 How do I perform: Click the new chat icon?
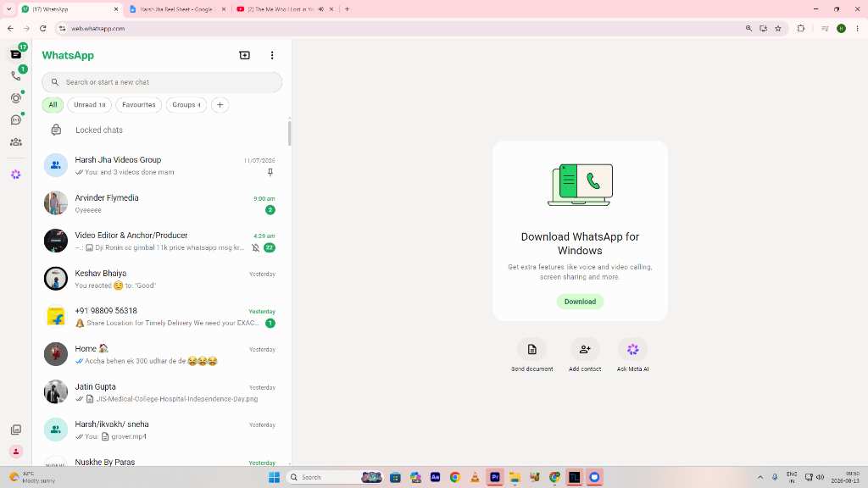click(x=244, y=55)
